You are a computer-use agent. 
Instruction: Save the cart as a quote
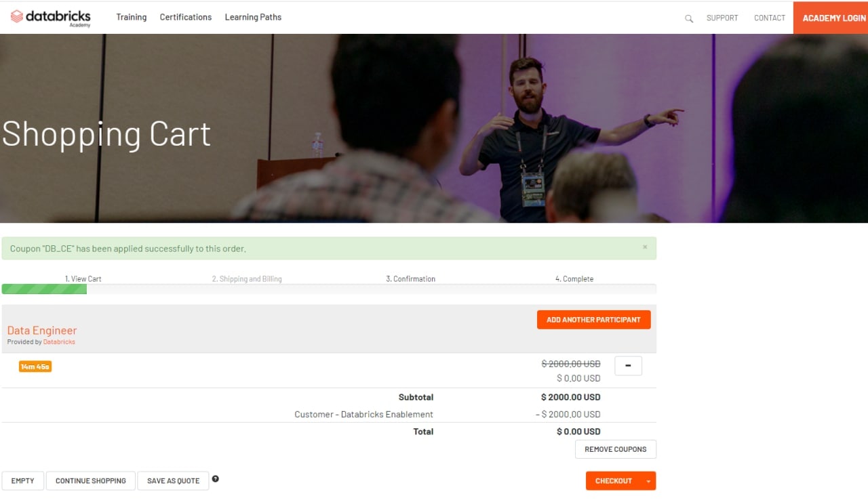173,481
